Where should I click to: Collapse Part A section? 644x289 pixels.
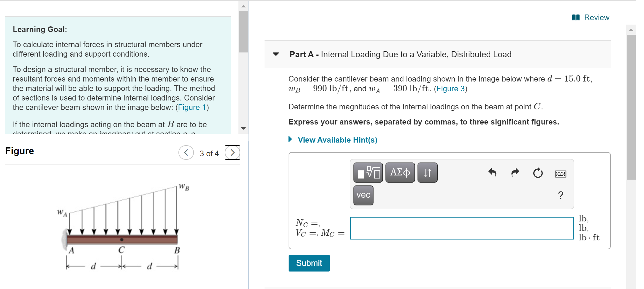pyautogui.click(x=276, y=54)
